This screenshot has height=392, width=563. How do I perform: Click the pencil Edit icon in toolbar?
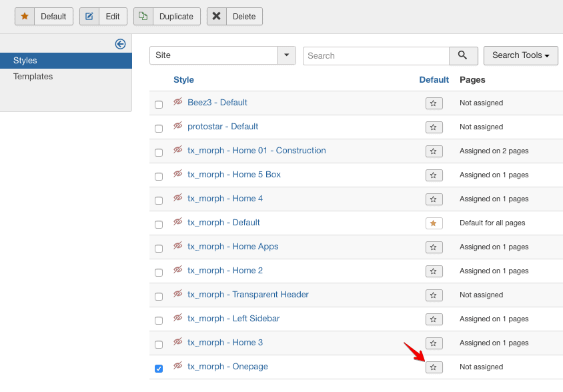pos(89,16)
